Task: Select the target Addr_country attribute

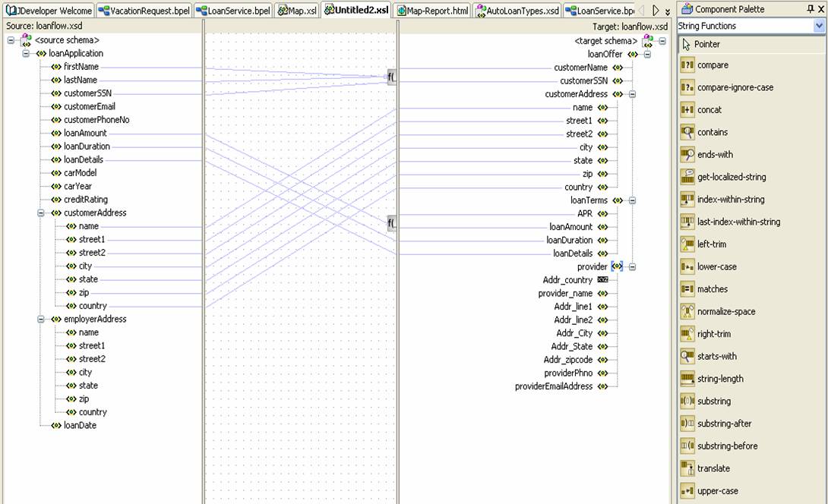Action: point(567,280)
